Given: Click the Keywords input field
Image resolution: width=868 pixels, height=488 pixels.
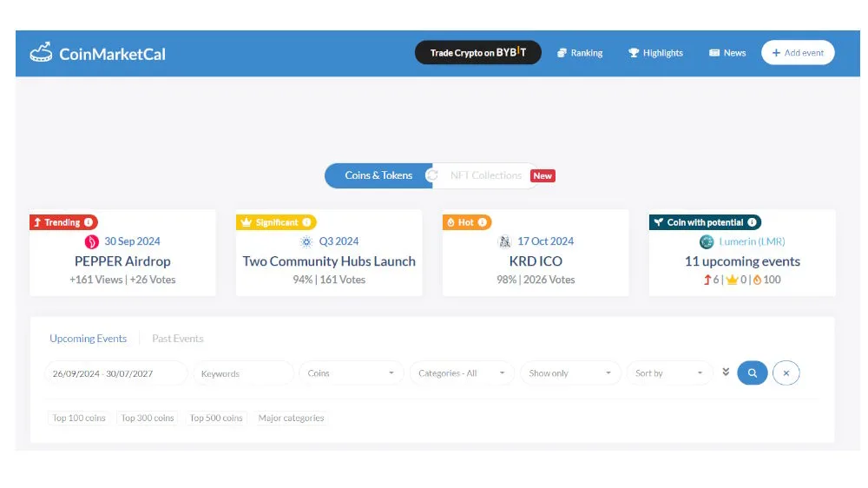Looking at the screenshot, I should pyautogui.click(x=244, y=373).
